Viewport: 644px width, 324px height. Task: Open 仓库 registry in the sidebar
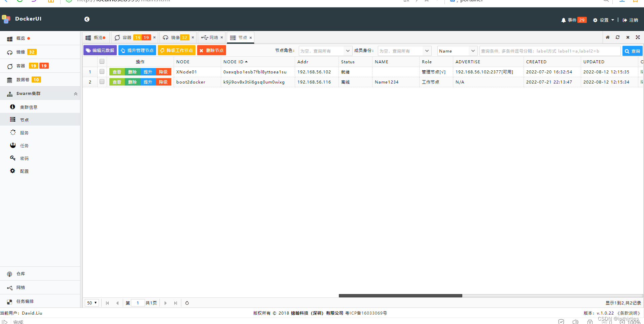point(40,274)
